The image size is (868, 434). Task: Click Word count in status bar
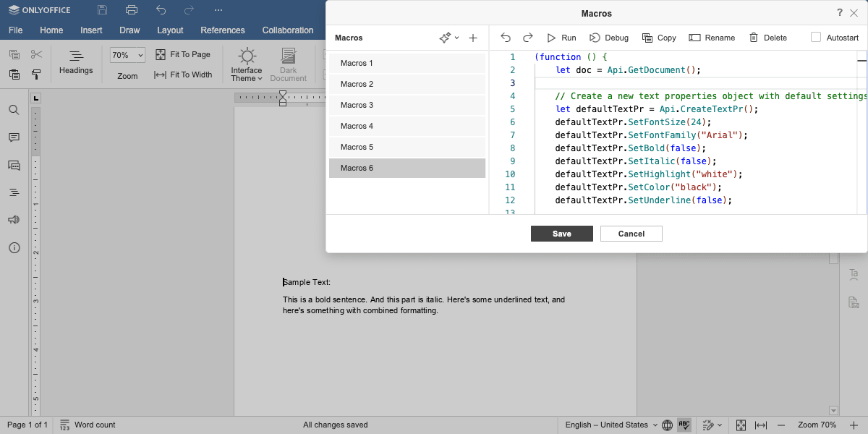[88, 425]
